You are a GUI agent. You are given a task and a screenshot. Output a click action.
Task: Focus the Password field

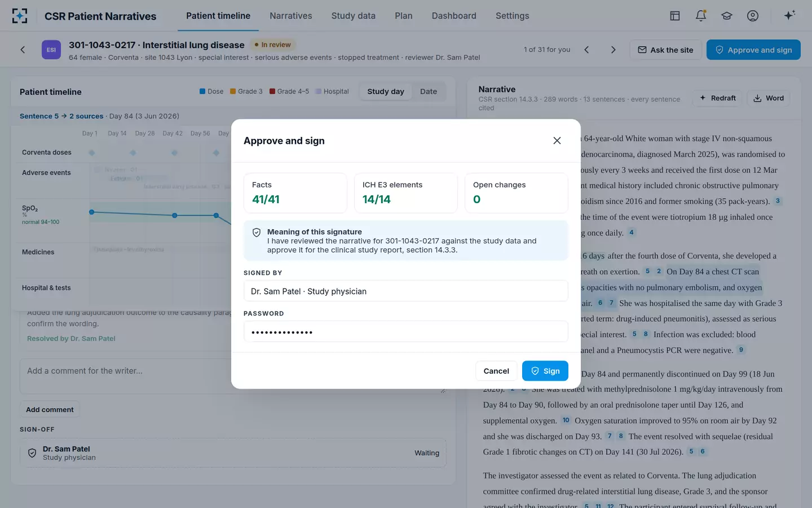pos(406,332)
